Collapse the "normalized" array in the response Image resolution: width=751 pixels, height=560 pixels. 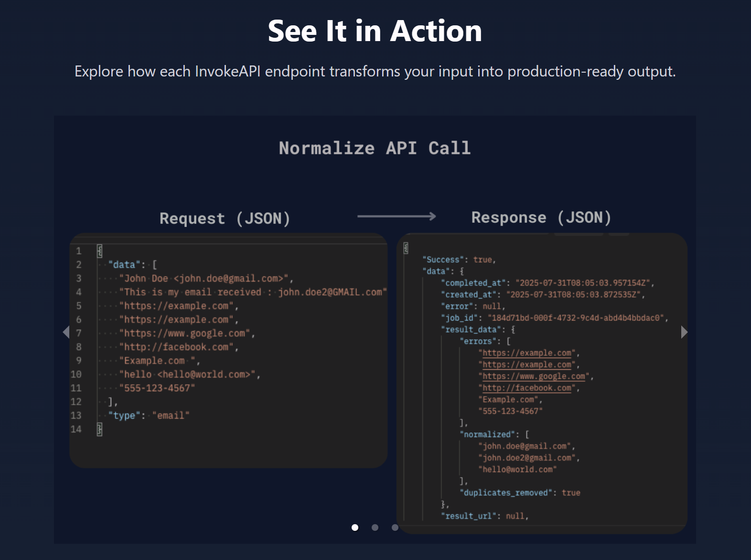click(x=487, y=434)
